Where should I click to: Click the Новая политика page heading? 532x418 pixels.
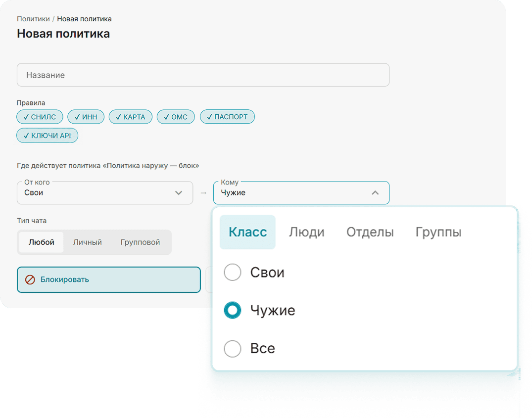63,34
